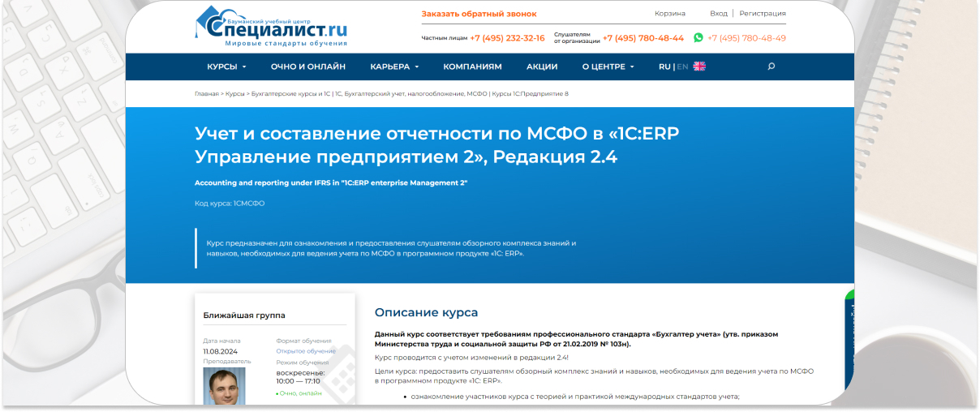This screenshot has height=412, width=980.
Task: Switch language using the UK flag icon
Action: pyautogui.click(x=699, y=67)
